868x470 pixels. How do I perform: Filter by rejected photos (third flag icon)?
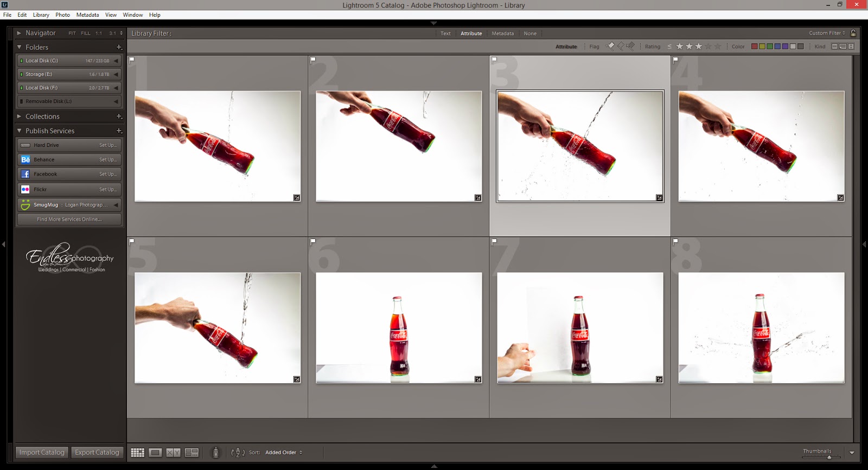click(x=630, y=46)
